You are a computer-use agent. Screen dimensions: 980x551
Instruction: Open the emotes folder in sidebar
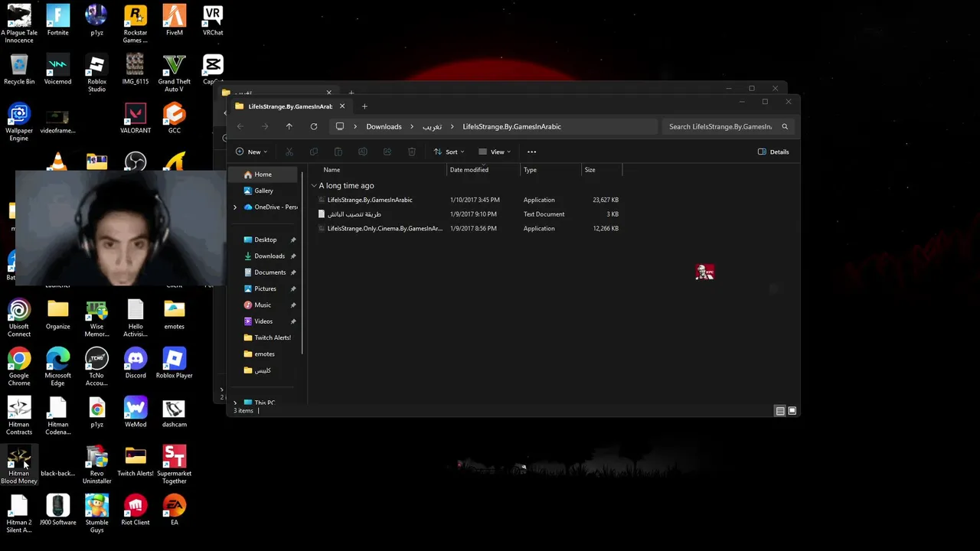pyautogui.click(x=265, y=354)
